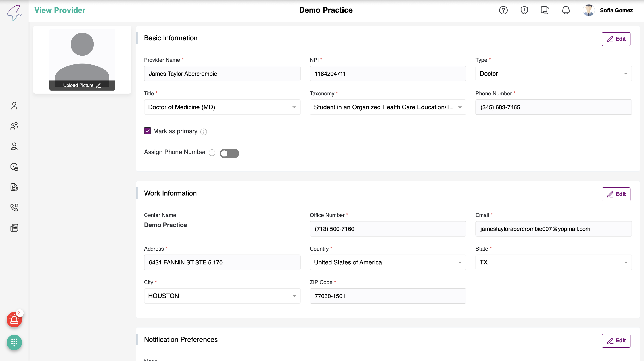
Task: Click the notifications bell icon
Action: click(x=566, y=10)
